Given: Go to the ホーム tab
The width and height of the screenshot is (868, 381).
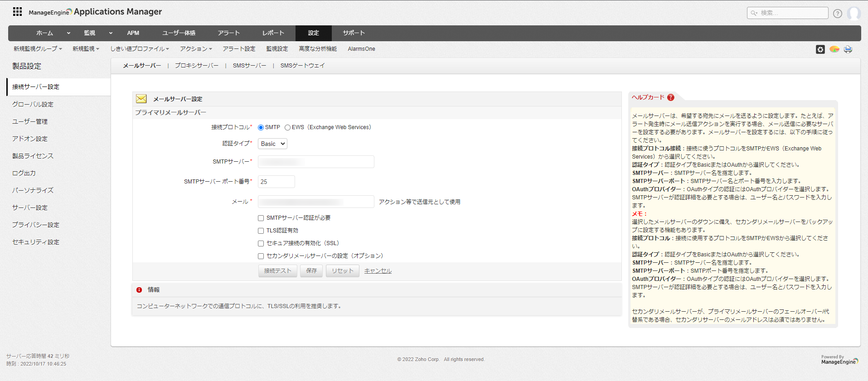Looking at the screenshot, I should [x=45, y=33].
